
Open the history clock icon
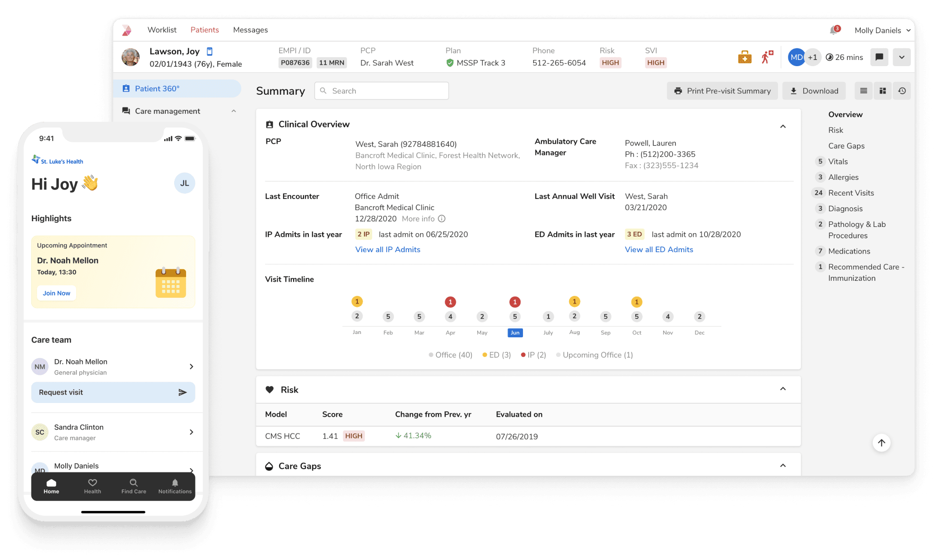tap(902, 91)
